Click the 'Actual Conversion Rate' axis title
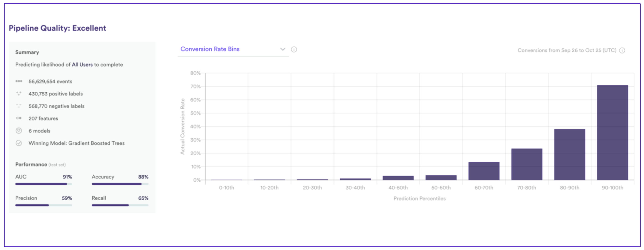 click(183, 126)
